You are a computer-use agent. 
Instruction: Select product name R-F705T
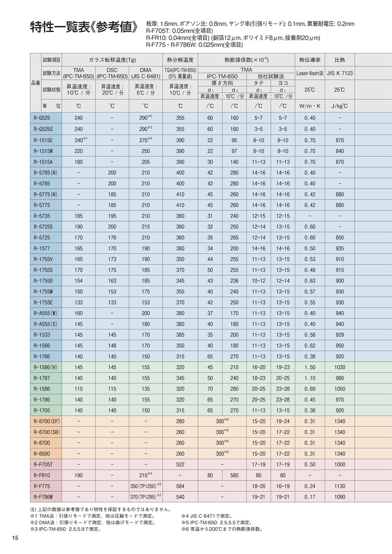pyautogui.click(x=43, y=464)
